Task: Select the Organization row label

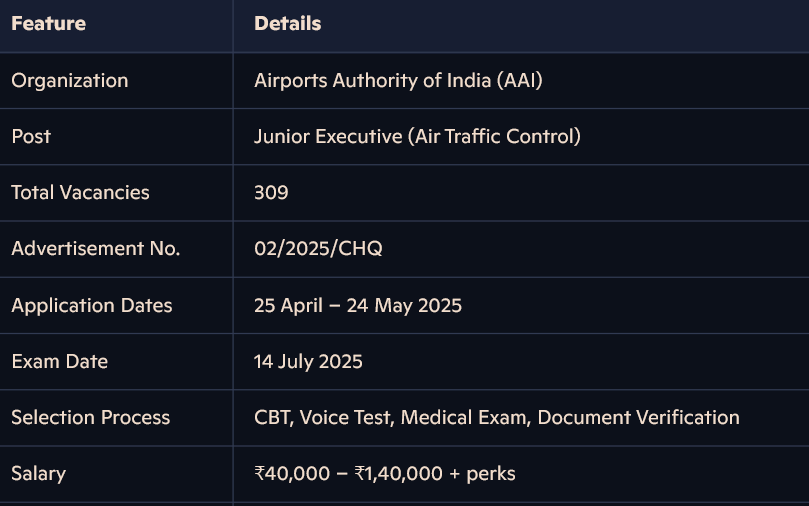Action: [x=69, y=81]
